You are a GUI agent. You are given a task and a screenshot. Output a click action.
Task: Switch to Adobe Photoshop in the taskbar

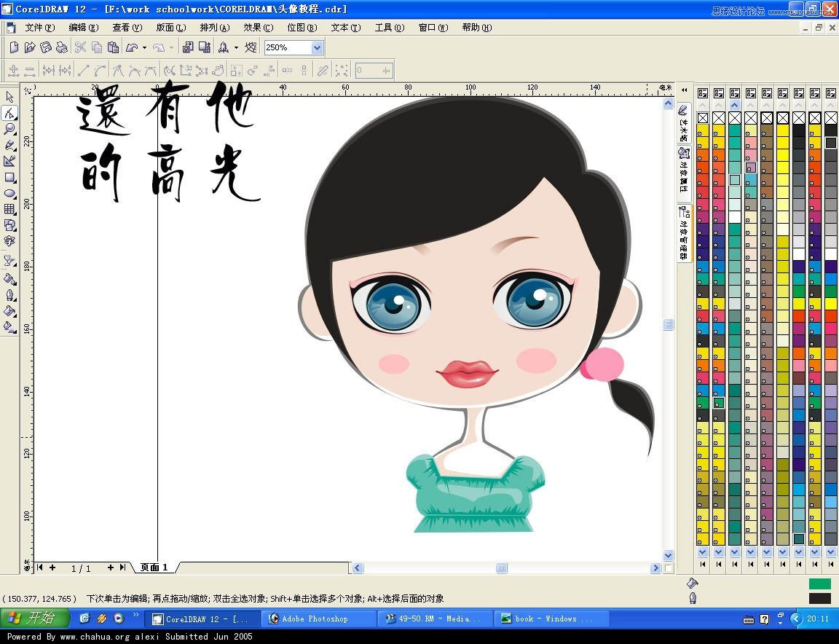pos(318,618)
